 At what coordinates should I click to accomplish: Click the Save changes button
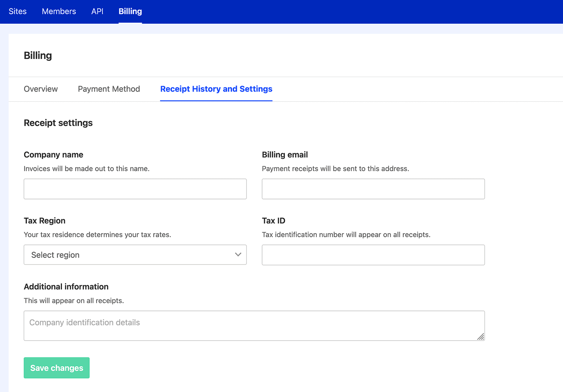56,368
